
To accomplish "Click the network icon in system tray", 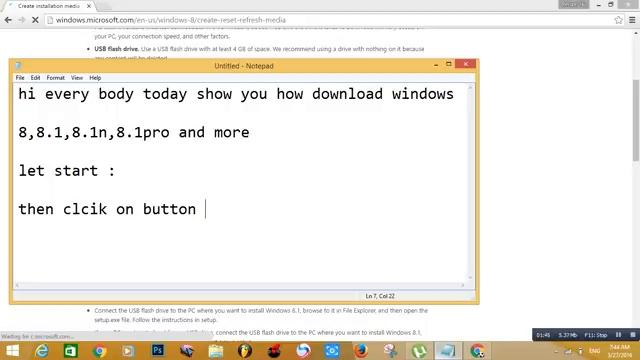I will click(x=568, y=351).
